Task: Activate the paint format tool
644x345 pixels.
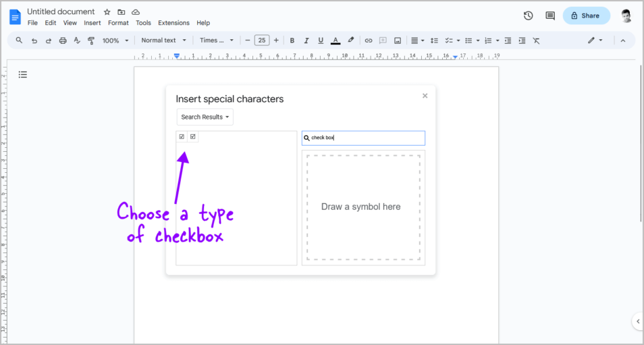Action: click(91, 41)
